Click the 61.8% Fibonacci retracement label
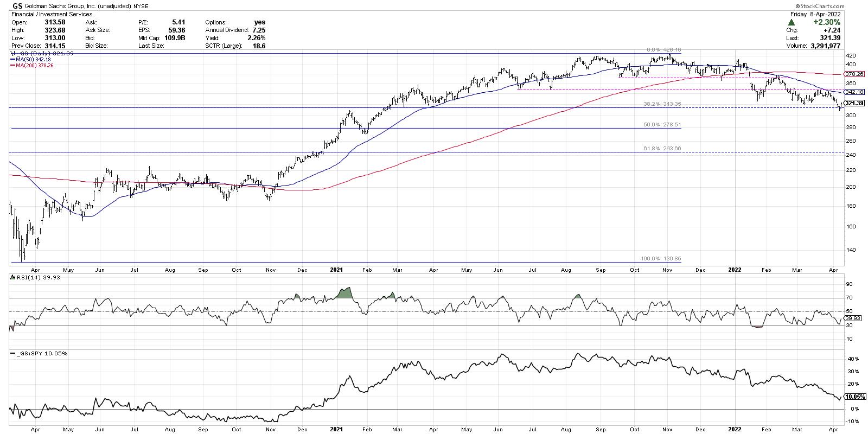The height and width of the screenshot is (434, 868). pyautogui.click(x=662, y=149)
